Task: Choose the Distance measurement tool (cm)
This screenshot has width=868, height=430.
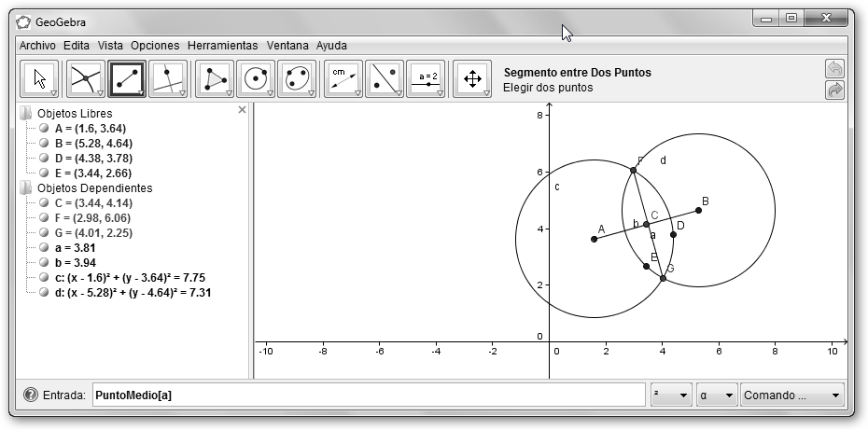Action: coord(343,78)
